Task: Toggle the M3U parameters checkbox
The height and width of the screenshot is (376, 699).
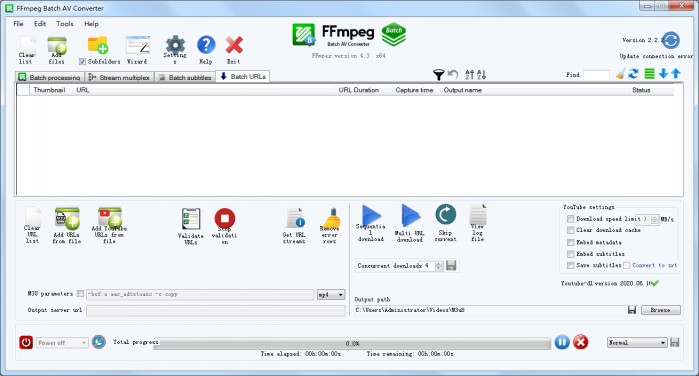Action: tap(80, 294)
